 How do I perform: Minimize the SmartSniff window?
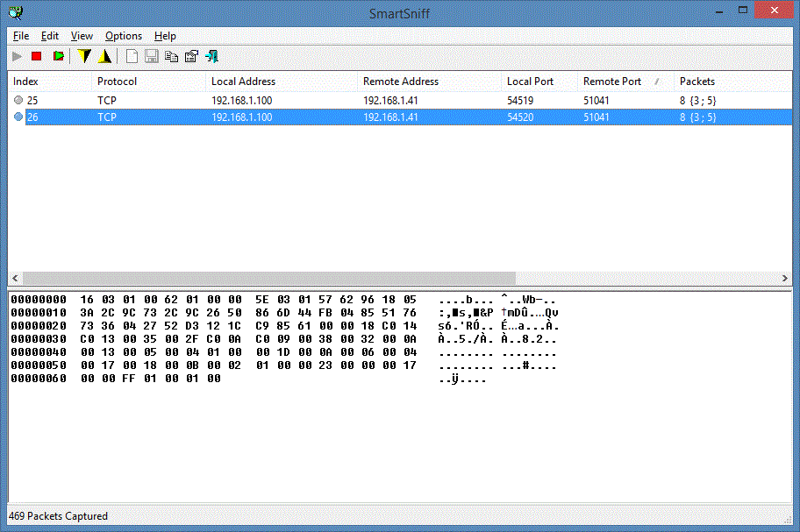click(719, 11)
